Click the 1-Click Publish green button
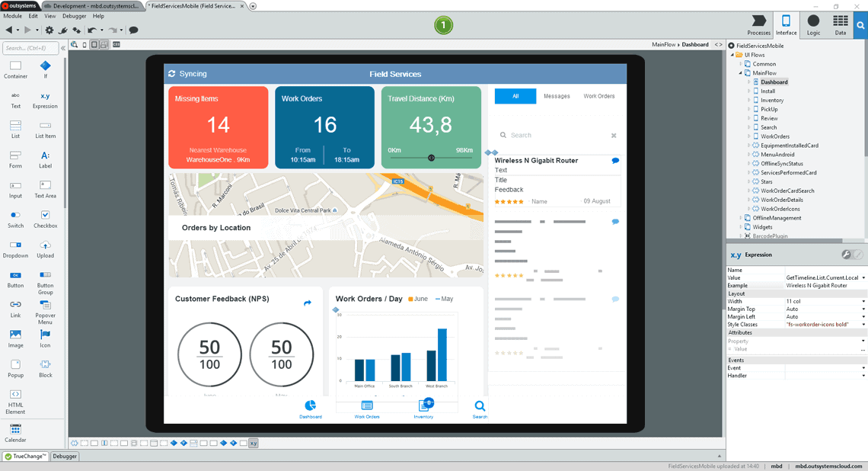The image size is (868, 471). pyautogui.click(x=443, y=25)
